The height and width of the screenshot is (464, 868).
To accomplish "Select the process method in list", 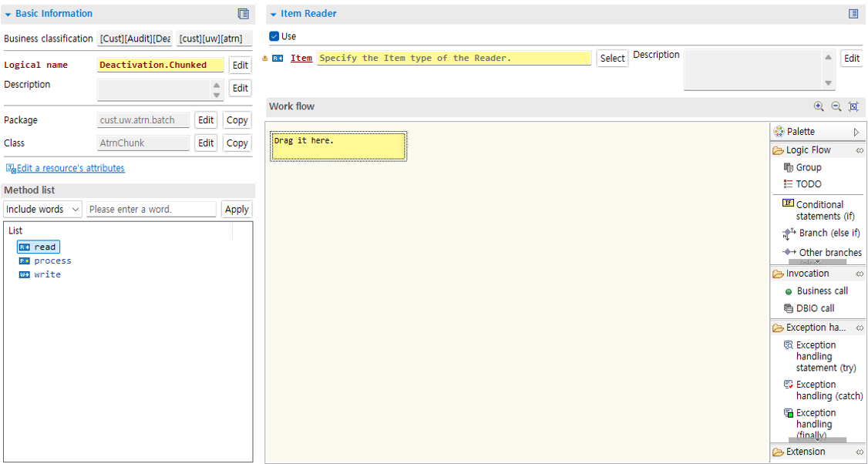I will pos(52,261).
